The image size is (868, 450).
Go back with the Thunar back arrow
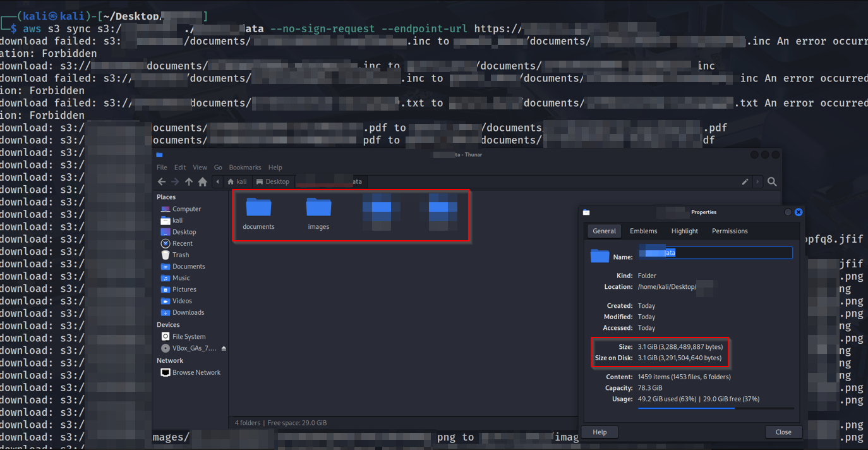162,182
